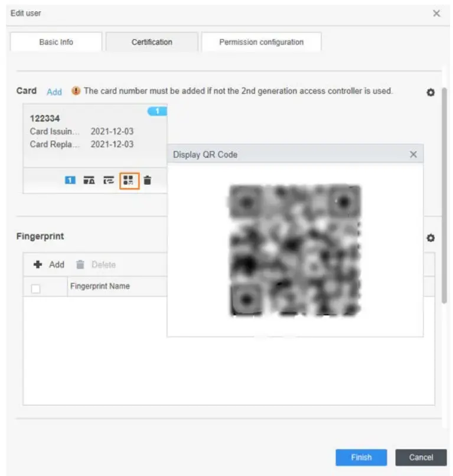The width and height of the screenshot is (453, 476).
Task: Open the Fingerprint section settings gear
Action: [x=431, y=237]
